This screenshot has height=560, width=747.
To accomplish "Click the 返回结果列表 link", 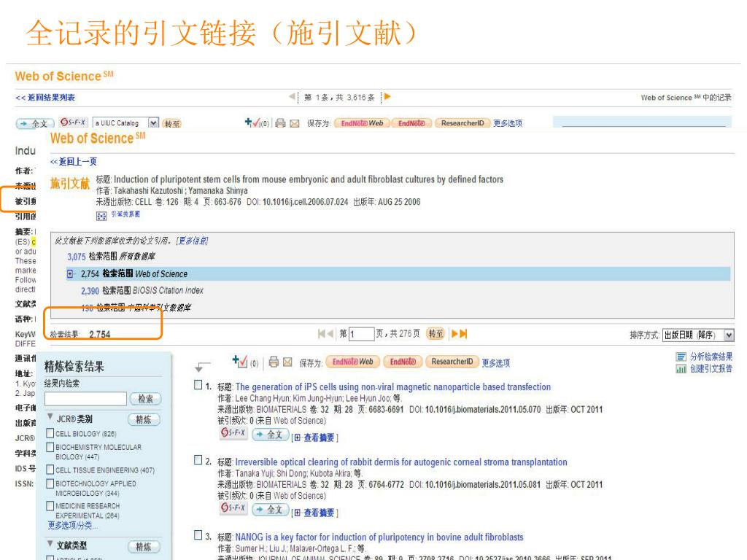I will [45, 98].
